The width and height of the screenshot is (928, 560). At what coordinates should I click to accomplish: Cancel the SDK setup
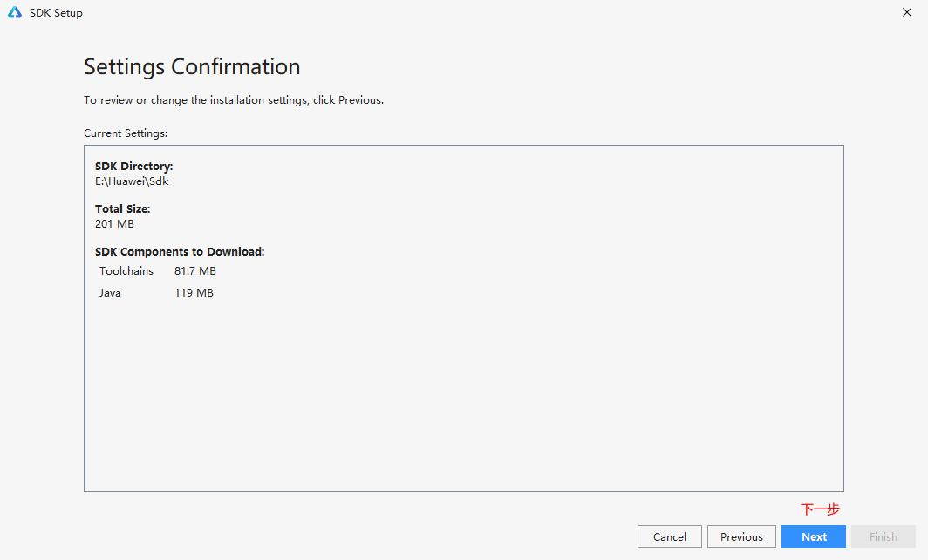(670, 536)
